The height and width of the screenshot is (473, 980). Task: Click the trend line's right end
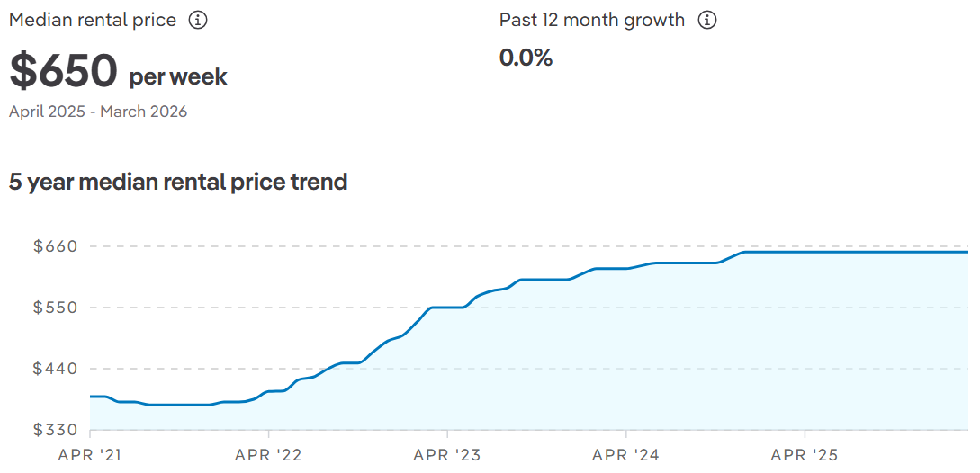[x=967, y=252]
